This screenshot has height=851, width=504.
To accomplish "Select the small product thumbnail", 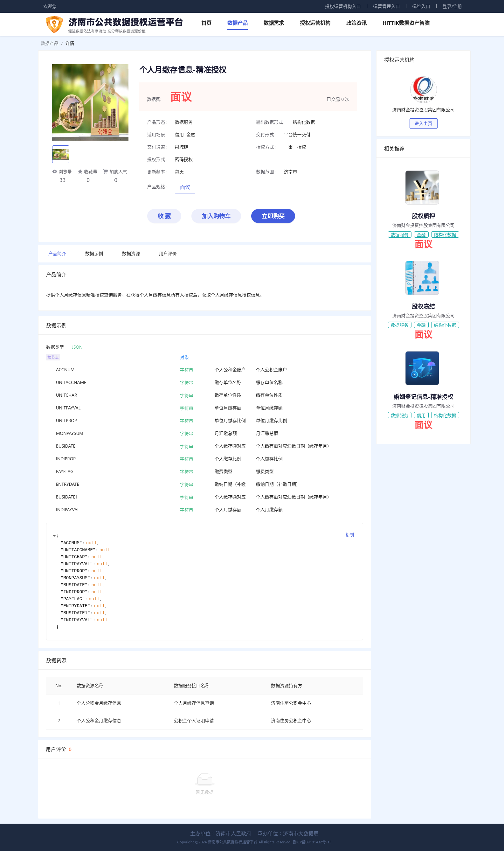I will click(x=61, y=154).
